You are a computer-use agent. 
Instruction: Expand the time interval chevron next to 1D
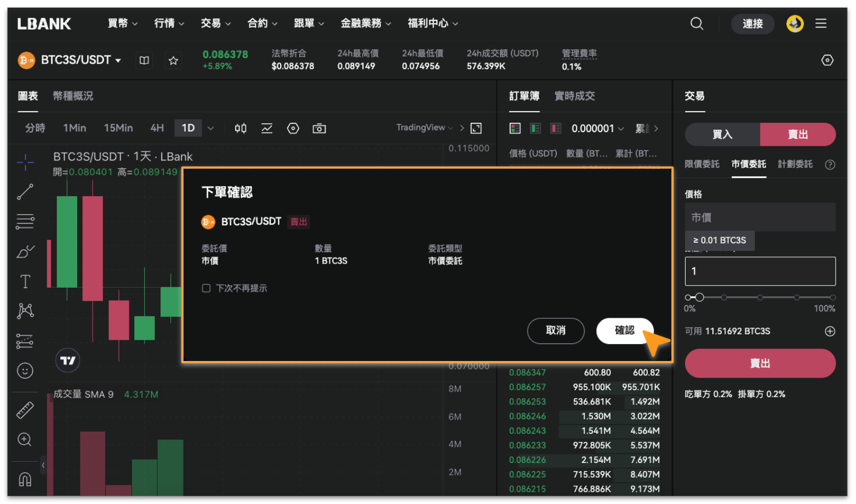[x=210, y=128]
